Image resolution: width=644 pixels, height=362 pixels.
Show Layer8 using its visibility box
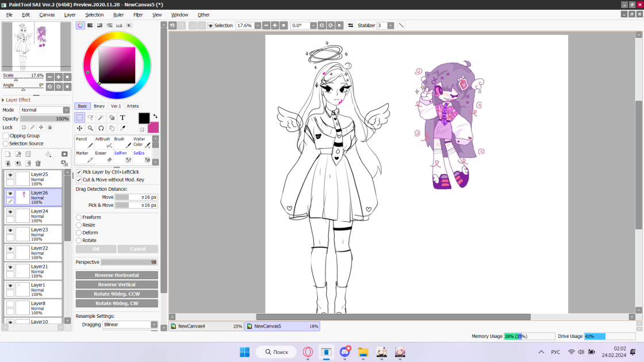pos(10,304)
